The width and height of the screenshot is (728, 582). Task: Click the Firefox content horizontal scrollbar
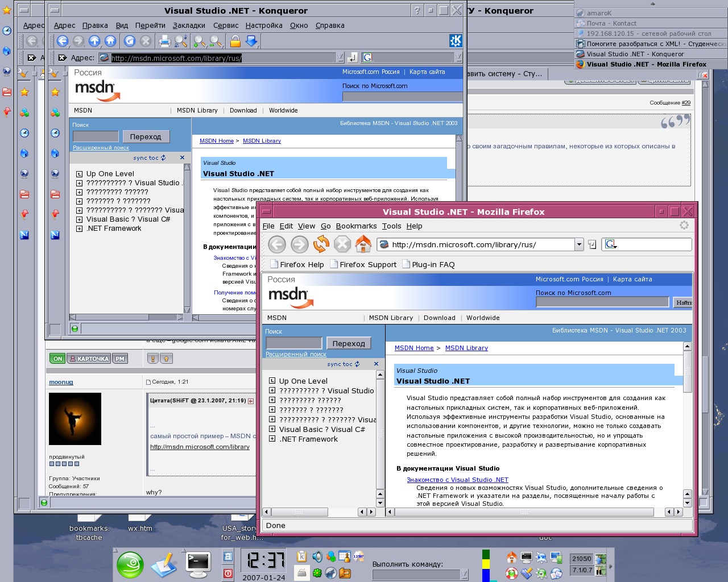pos(524,512)
